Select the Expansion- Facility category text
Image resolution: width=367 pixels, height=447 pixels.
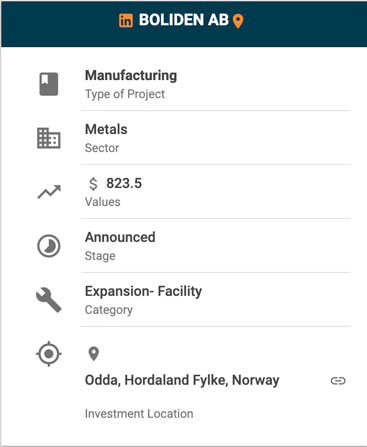[x=143, y=291]
